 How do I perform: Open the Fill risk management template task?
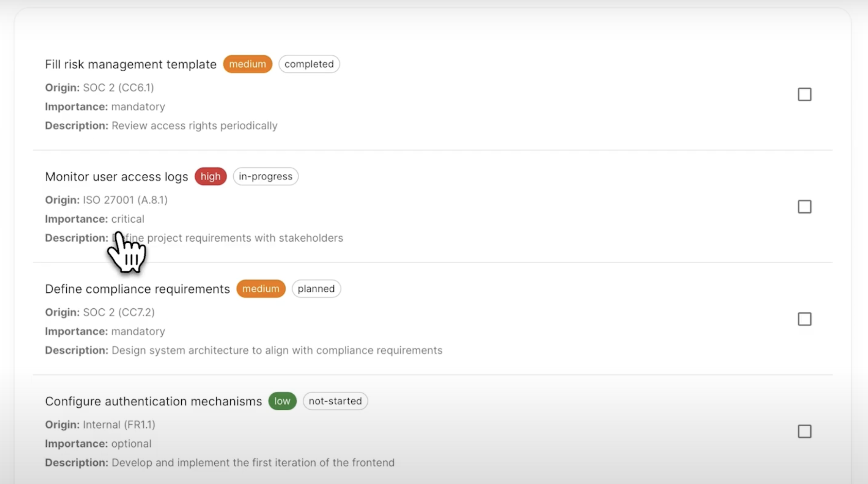coord(131,64)
